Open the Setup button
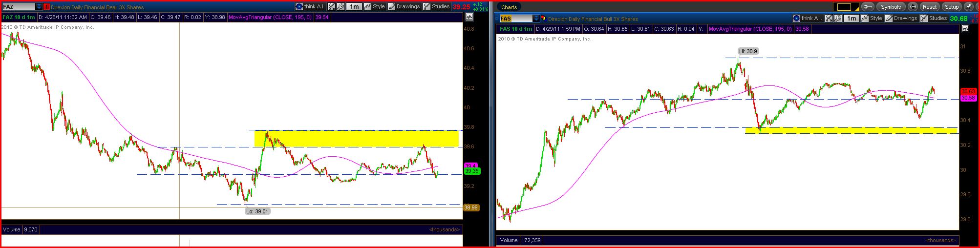Viewport: 980px width, 248px height. [x=952, y=7]
